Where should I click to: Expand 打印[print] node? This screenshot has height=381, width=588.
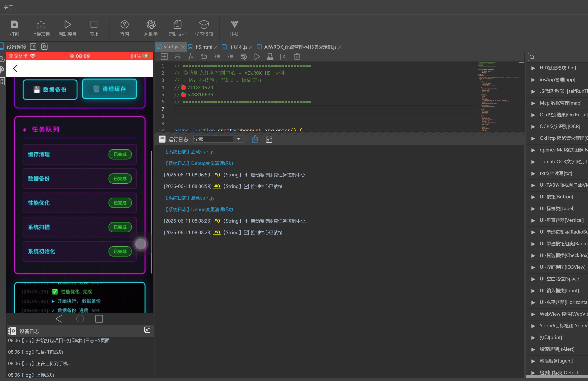[x=533, y=338]
